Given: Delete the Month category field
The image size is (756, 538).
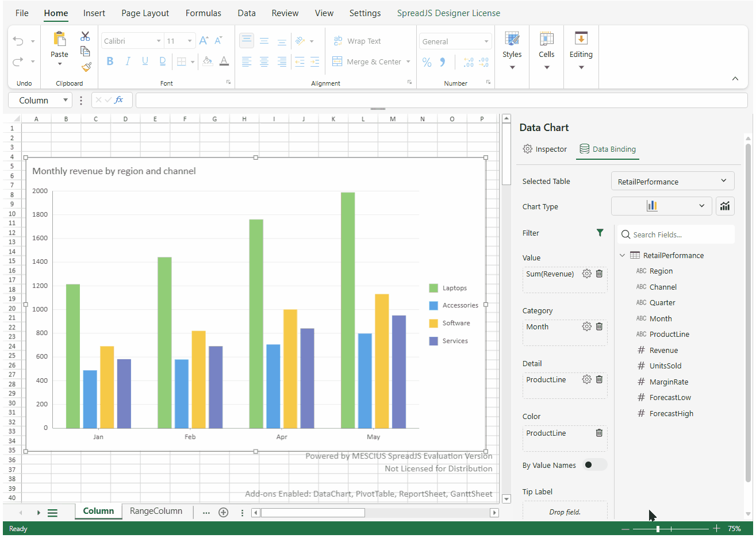Looking at the screenshot, I should 599,326.
